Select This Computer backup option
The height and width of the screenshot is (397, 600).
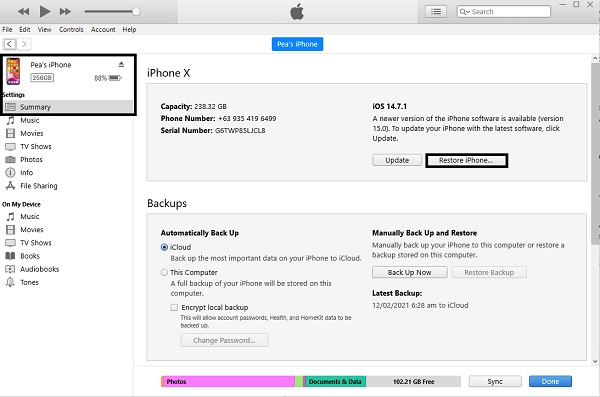click(x=164, y=272)
